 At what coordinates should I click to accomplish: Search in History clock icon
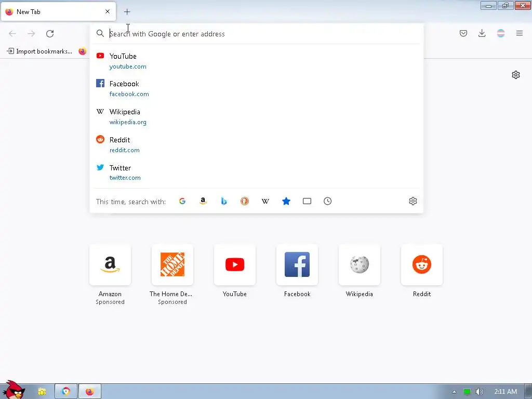pos(327,201)
